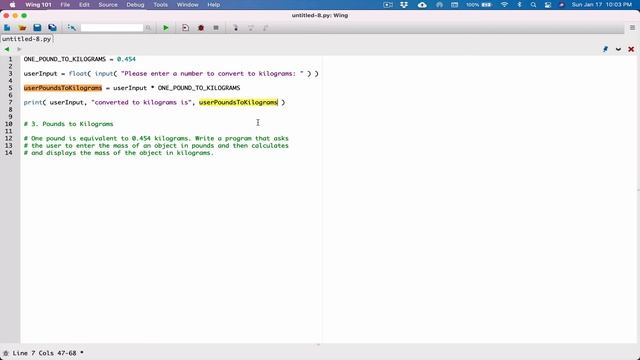Image resolution: width=640 pixels, height=360 pixels.
Task: Click the "Please enter a number" string
Action: [x=212, y=73]
